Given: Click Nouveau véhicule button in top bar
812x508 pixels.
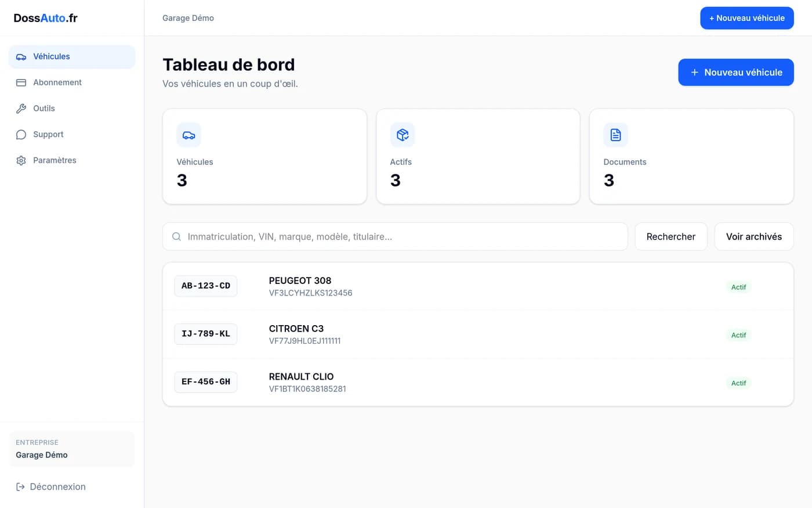Looking at the screenshot, I should click(x=746, y=18).
